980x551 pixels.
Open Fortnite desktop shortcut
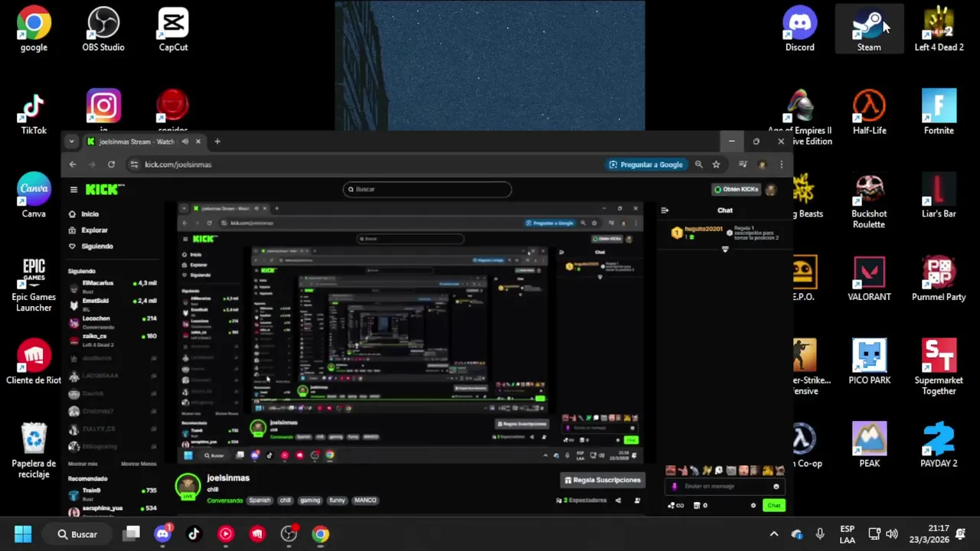pos(939,112)
